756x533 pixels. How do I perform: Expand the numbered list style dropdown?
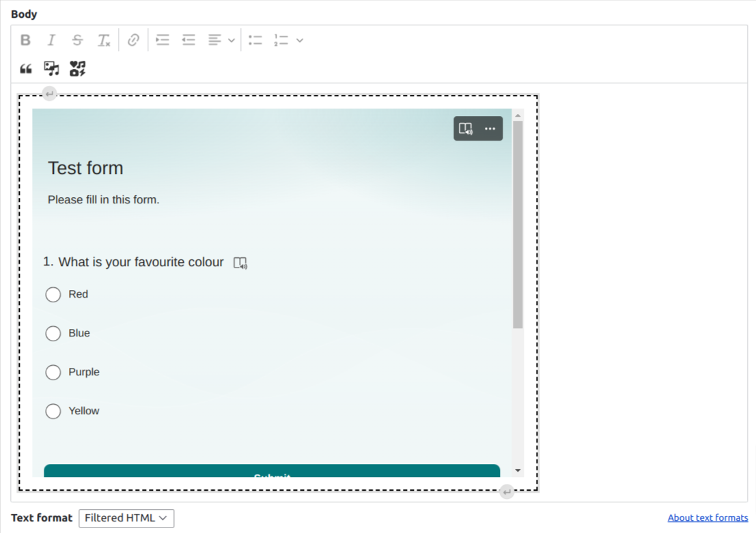pyautogui.click(x=299, y=40)
